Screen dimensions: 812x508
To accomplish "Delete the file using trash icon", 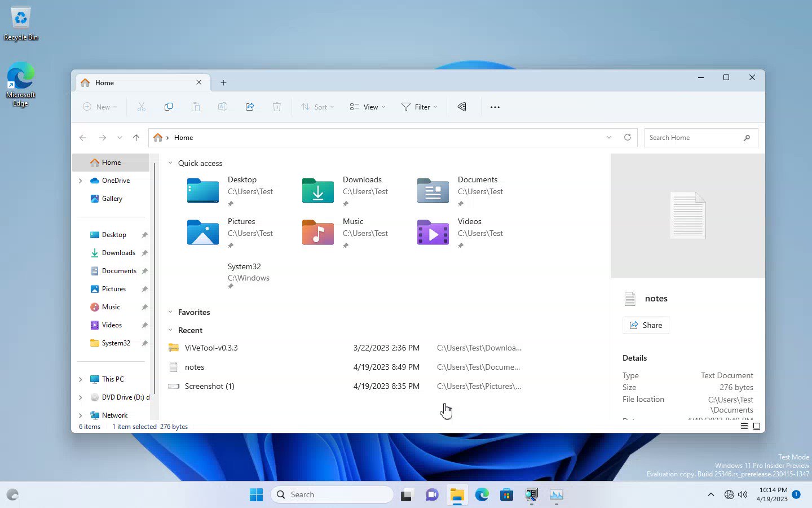I will point(277,107).
